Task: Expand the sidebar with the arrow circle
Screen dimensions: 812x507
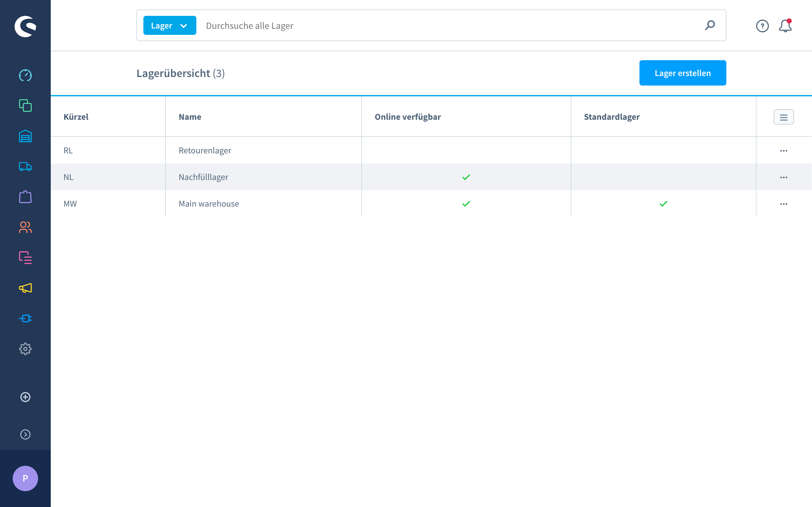Action: tap(25, 434)
